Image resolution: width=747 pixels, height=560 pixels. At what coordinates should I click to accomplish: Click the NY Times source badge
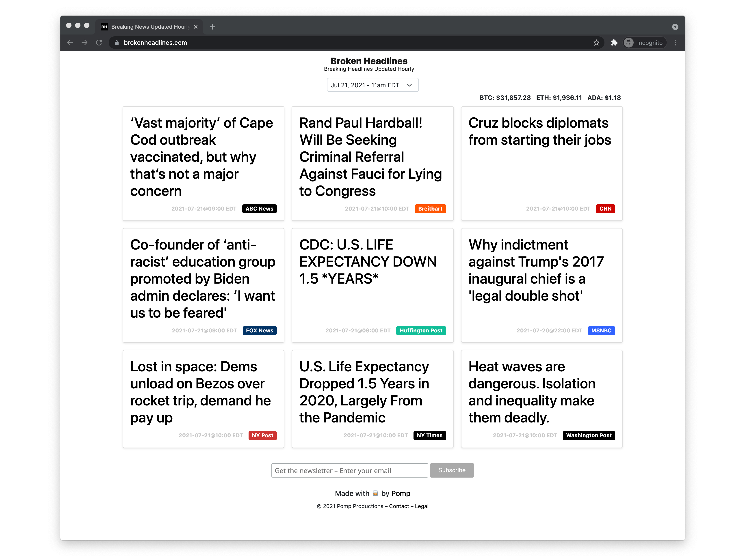pos(430,435)
